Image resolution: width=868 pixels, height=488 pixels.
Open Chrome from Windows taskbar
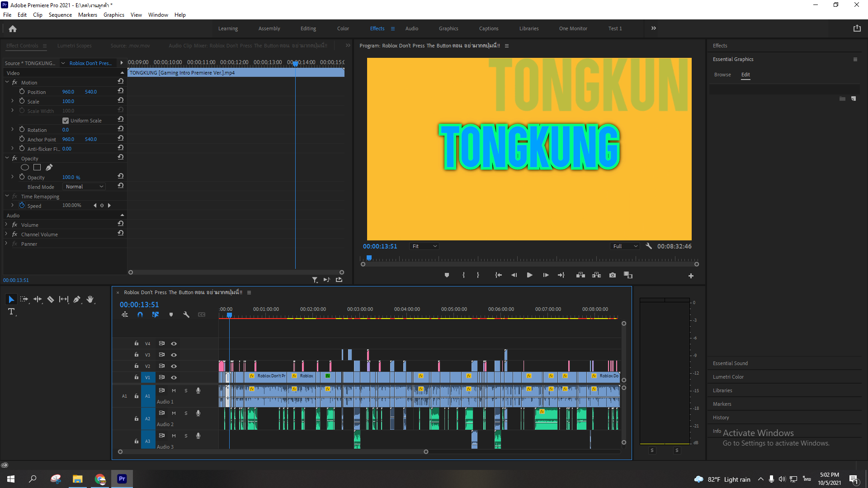coord(100,479)
